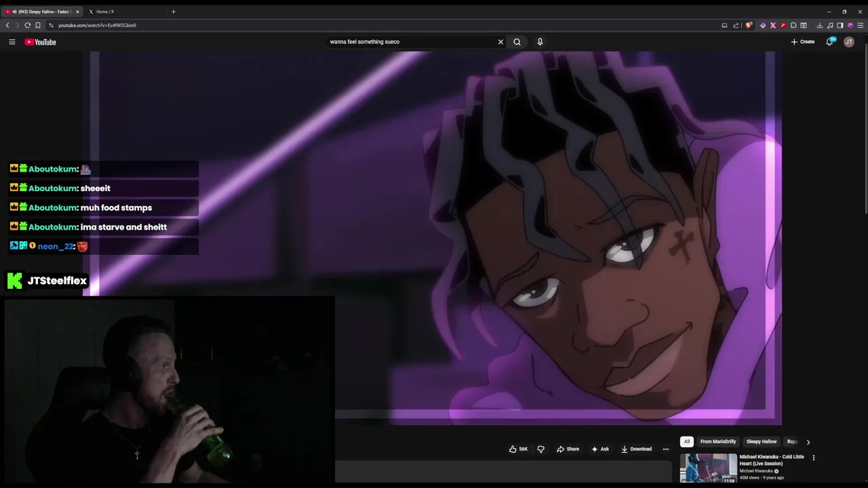The width and height of the screenshot is (868, 488).
Task: Go back in the browser
Action: click(7, 25)
